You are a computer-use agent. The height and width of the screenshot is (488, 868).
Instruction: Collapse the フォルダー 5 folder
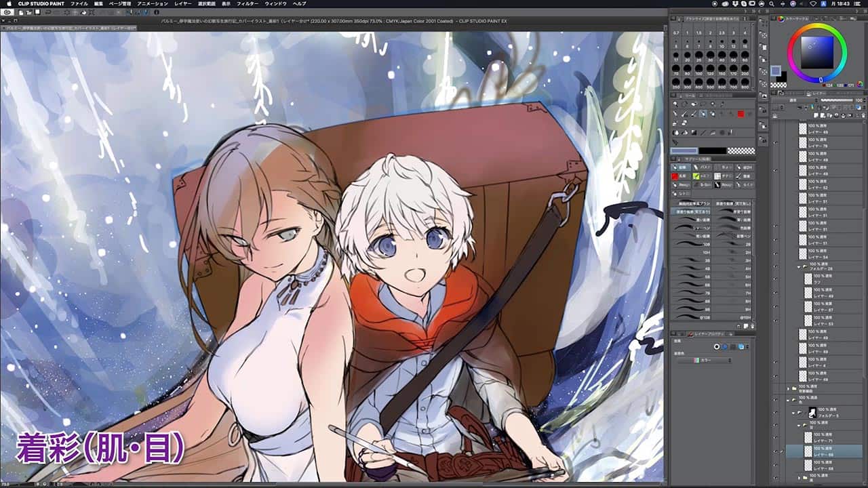[793, 413]
